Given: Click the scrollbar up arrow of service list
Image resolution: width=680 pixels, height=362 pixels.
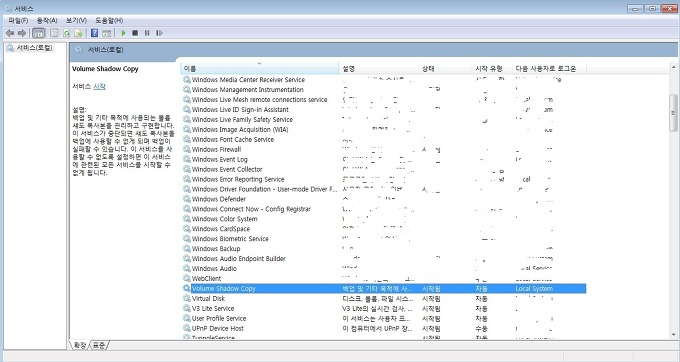Looking at the screenshot, I should pyautogui.click(x=673, y=67).
